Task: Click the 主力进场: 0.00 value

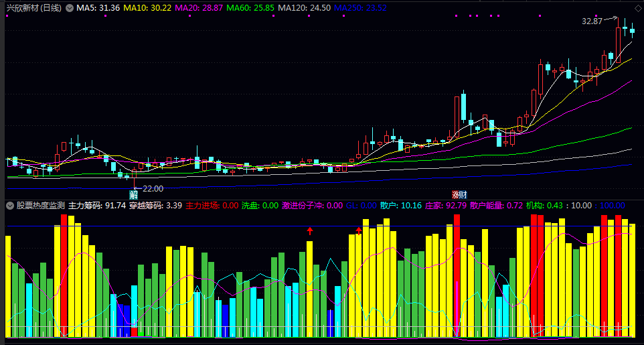Action: (x=212, y=206)
